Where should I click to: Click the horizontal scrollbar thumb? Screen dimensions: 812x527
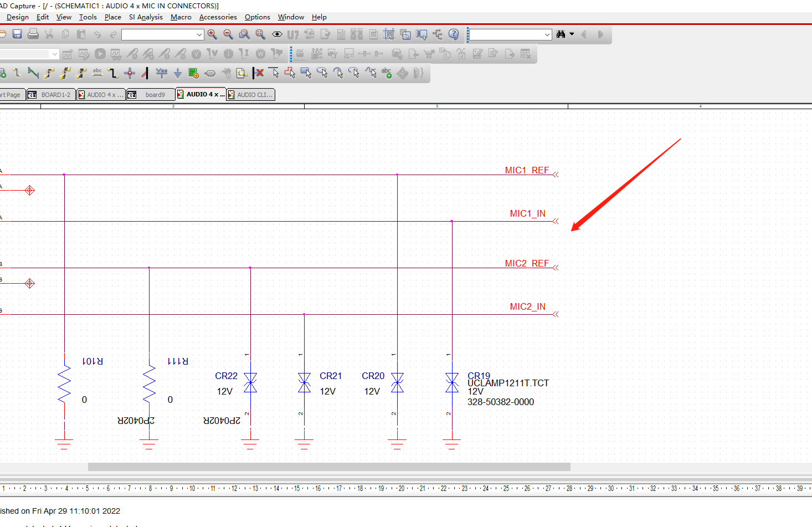coord(329,467)
